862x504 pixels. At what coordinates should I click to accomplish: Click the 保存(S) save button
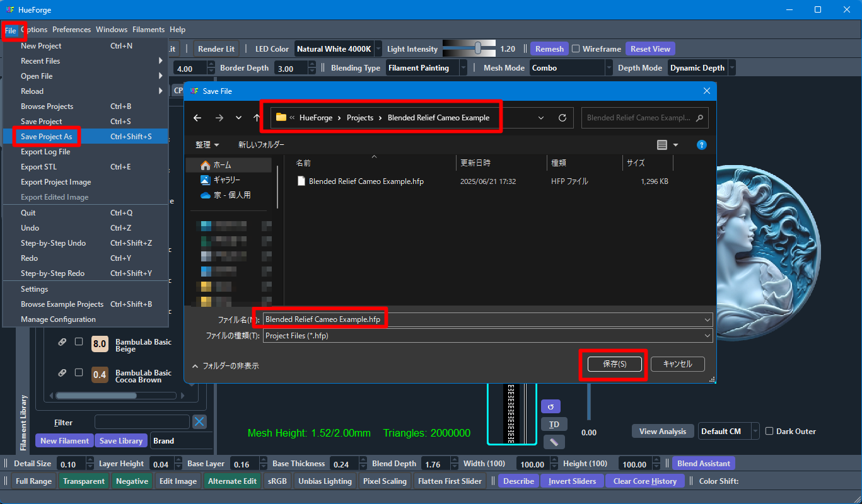pyautogui.click(x=614, y=364)
